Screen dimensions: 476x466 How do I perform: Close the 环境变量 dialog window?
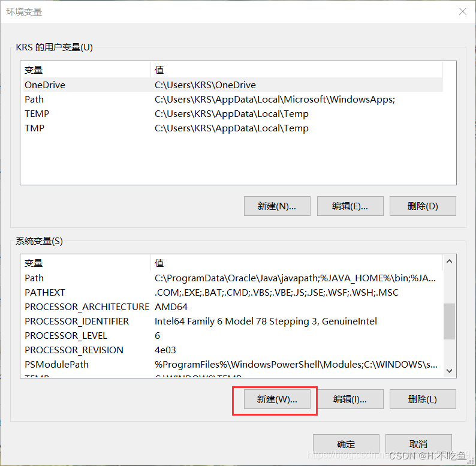[463, 11]
